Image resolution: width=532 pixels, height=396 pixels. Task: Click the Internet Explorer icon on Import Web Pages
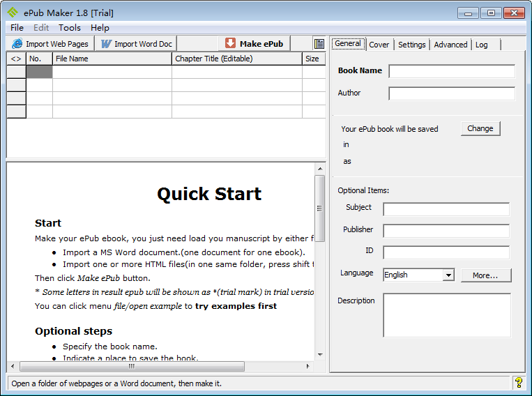tap(17, 44)
